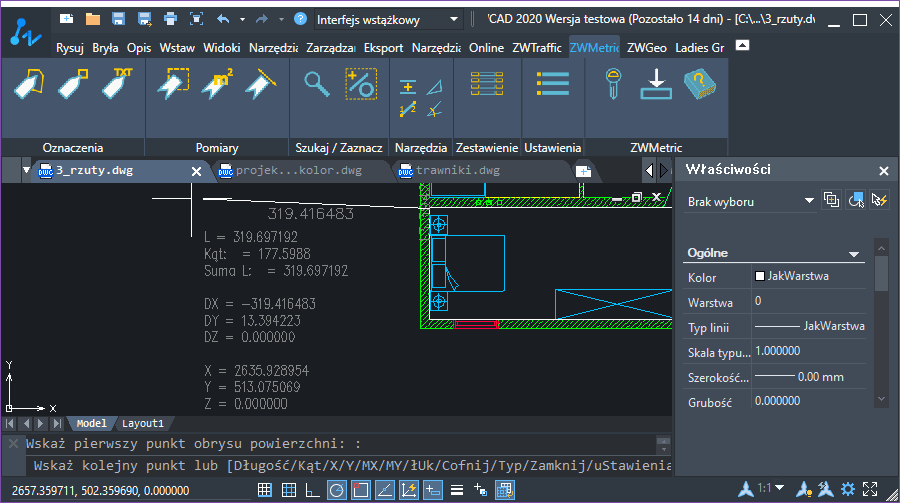Click the Skala typu linii value field
This screenshot has width=900, height=503.
808,351
